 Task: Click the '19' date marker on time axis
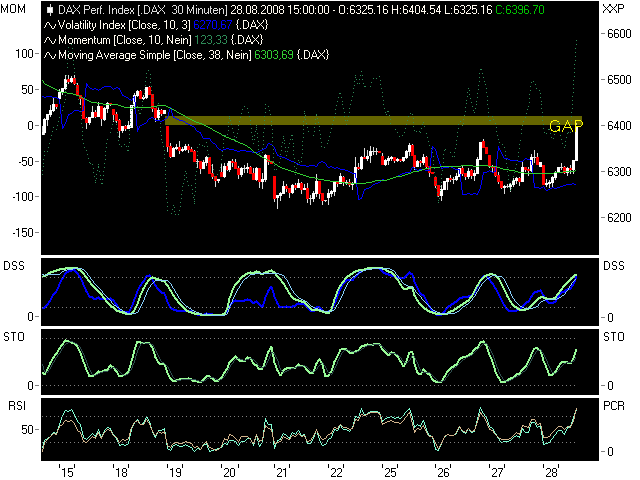(175, 472)
